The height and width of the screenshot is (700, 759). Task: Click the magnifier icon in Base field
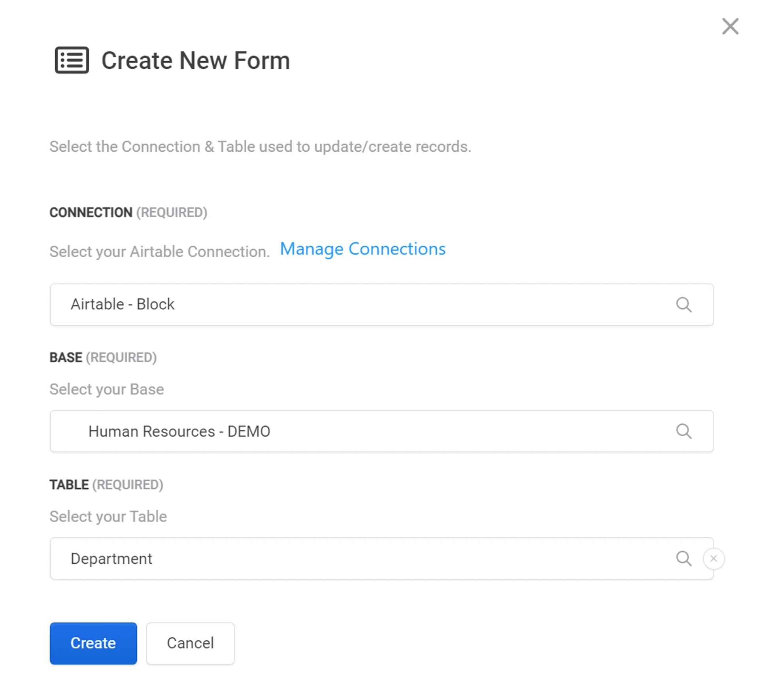(683, 431)
